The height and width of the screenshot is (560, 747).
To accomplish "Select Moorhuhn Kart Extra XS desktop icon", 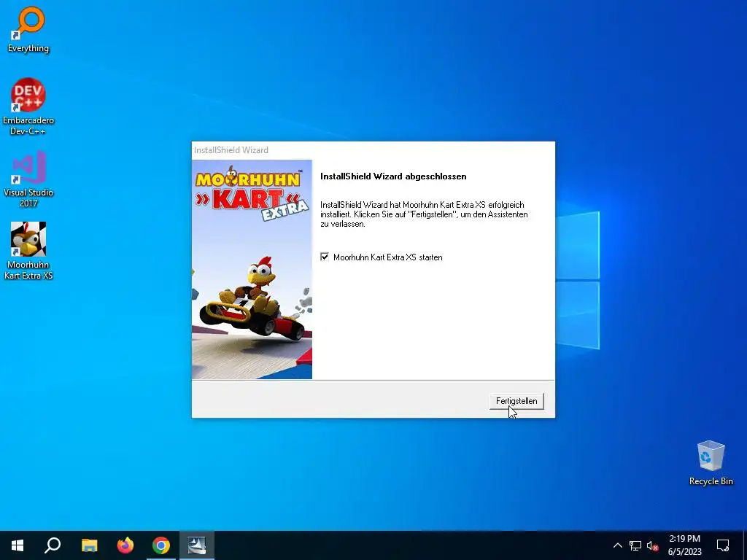I will [x=28, y=251].
